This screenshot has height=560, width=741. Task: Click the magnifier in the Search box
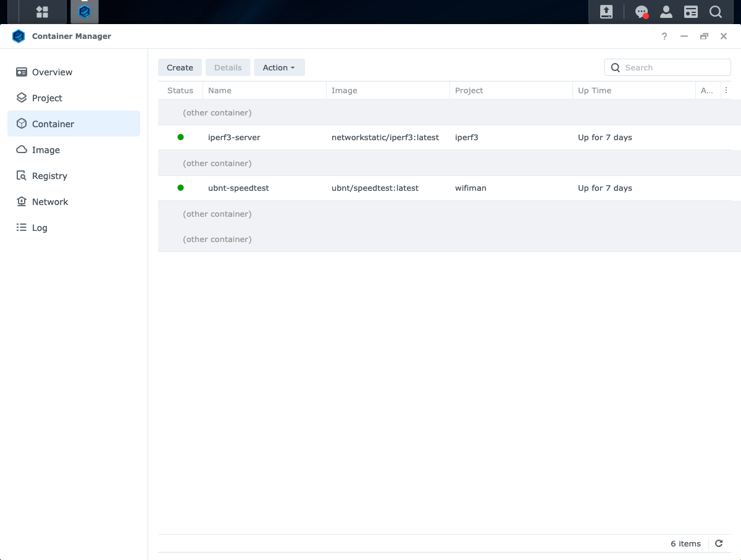coord(616,67)
